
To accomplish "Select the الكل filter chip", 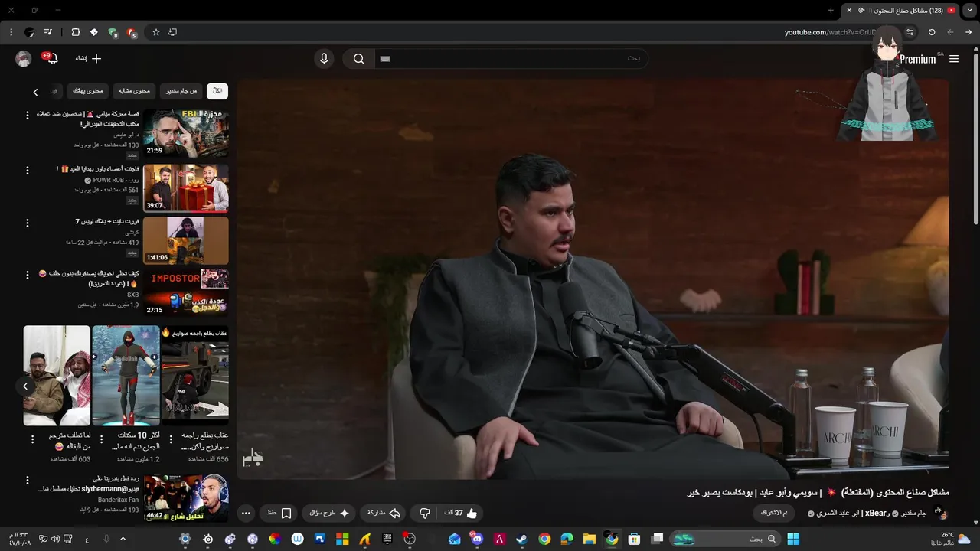I will [217, 90].
